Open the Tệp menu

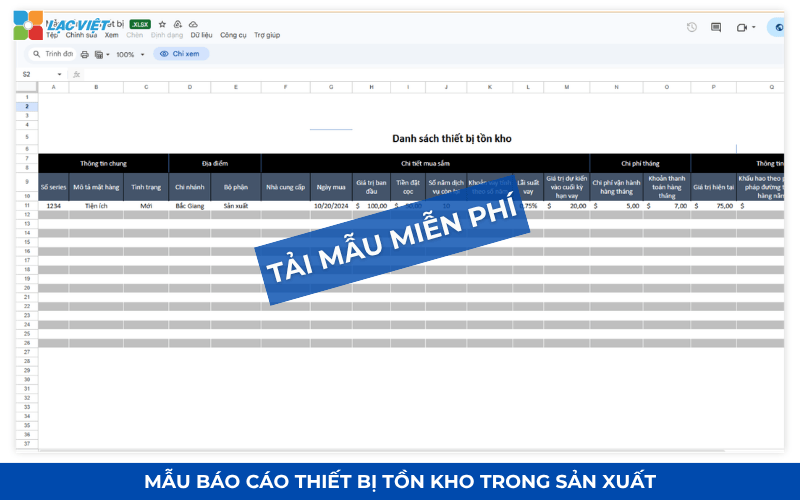click(52, 35)
